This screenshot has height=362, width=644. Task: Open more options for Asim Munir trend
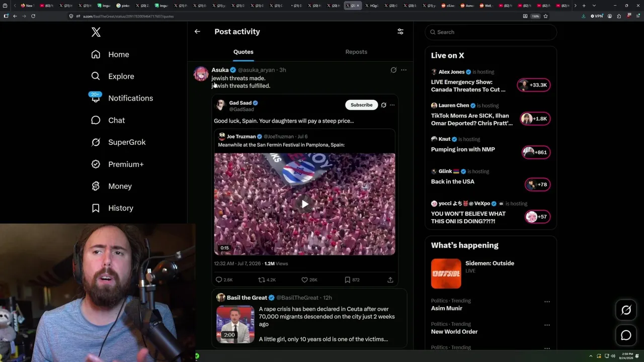[547, 302]
